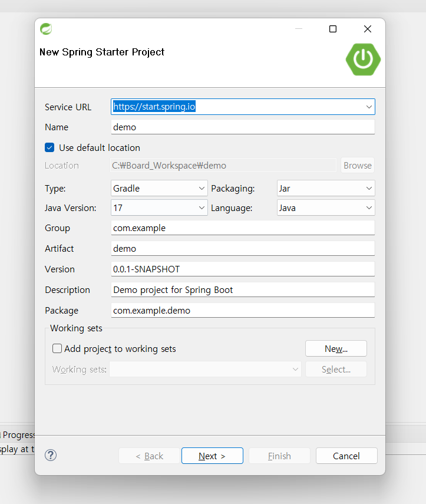Click into the Name field containing demo

(x=243, y=127)
